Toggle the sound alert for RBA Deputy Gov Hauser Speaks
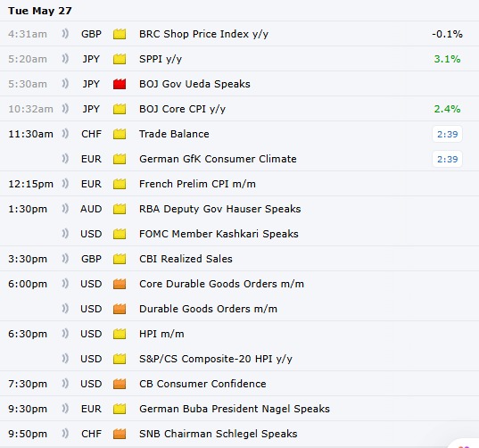The image size is (479, 448). click(65, 209)
